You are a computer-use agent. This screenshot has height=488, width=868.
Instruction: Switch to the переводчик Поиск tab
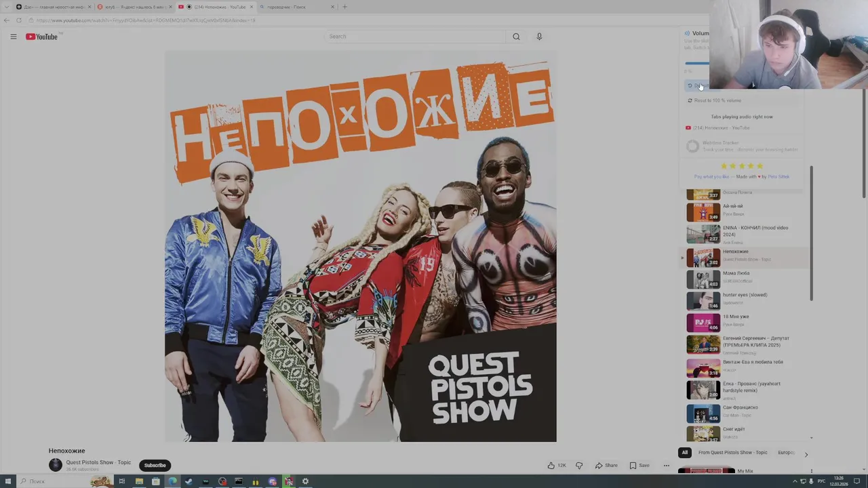point(296,7)
